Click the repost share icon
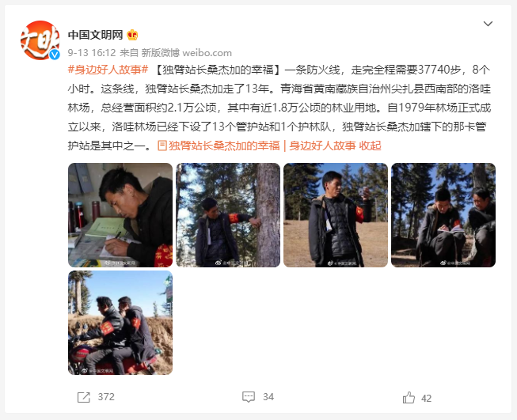 click(83, 397)
